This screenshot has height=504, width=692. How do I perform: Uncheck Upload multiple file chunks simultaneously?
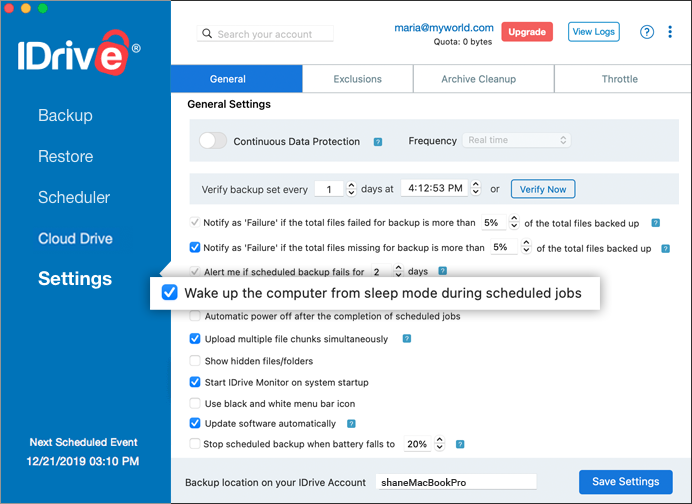tap(195, 339)
